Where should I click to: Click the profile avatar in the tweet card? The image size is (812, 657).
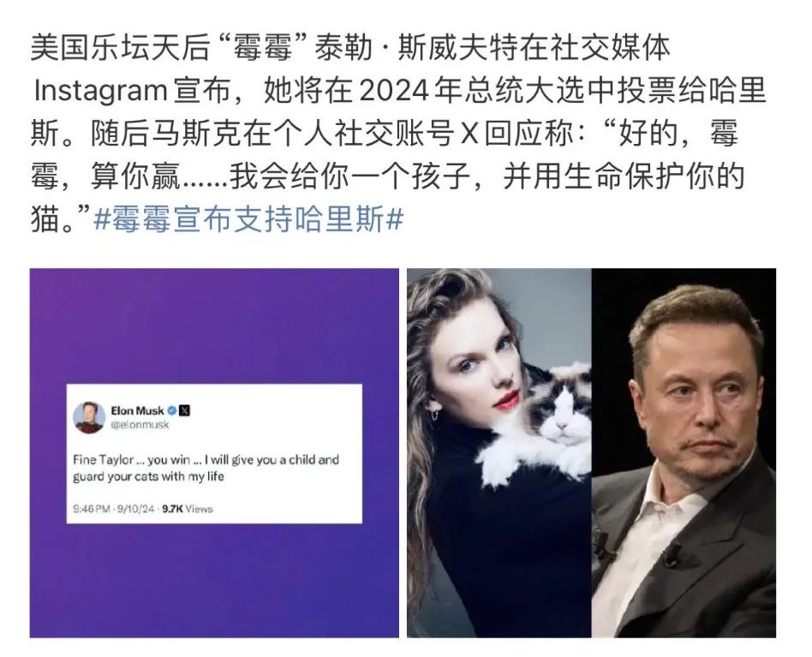89,417
